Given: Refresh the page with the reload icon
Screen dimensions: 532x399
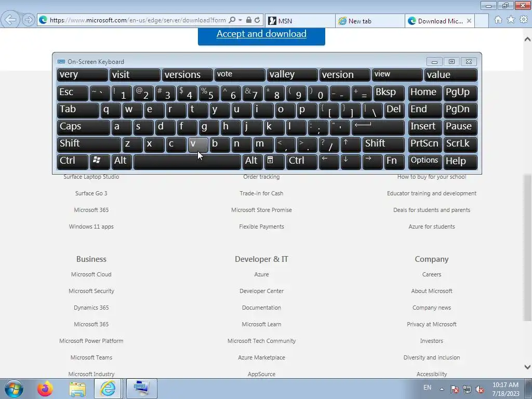Looking at the screenshot, I should 257,20.
